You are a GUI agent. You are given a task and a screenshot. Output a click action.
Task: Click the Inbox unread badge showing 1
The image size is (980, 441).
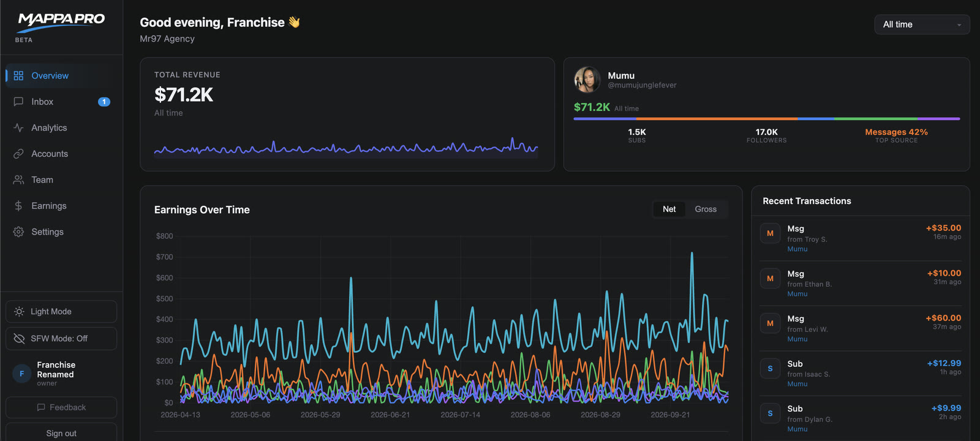coord(104,102)
